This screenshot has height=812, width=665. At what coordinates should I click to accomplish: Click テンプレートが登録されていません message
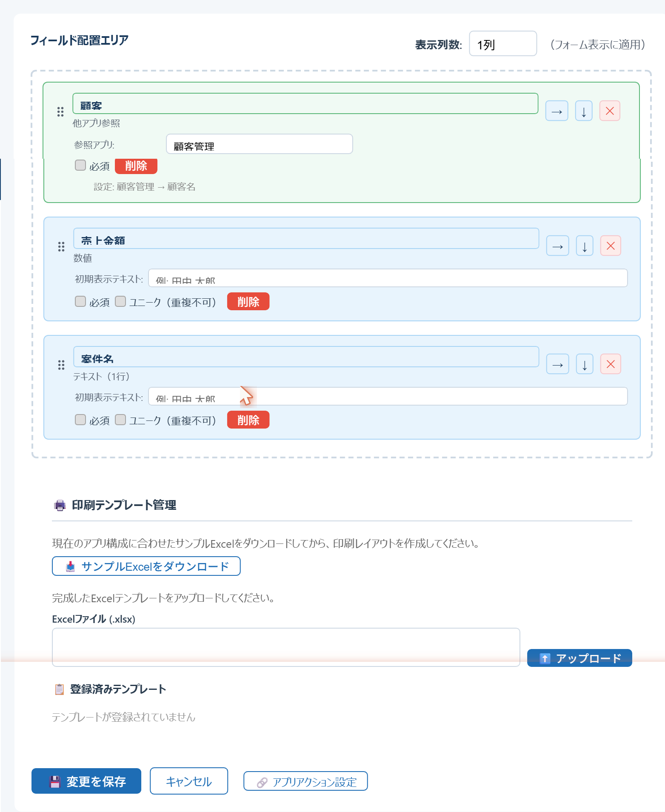(123, 717)
